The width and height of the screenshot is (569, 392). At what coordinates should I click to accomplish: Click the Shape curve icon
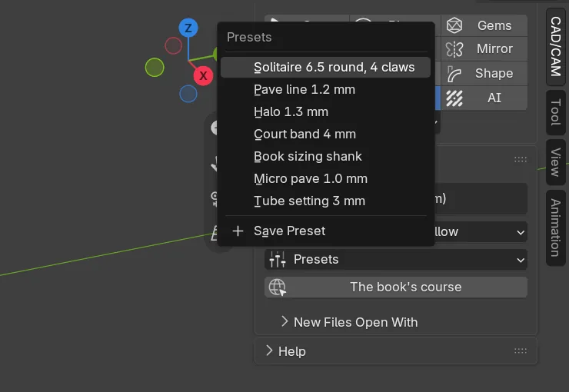coord(454,74)
